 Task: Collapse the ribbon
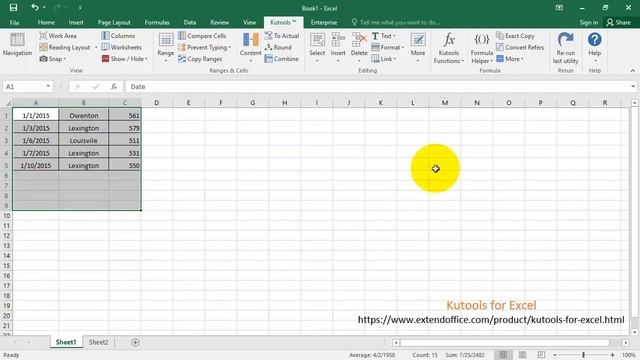click(x=632, y=71)
